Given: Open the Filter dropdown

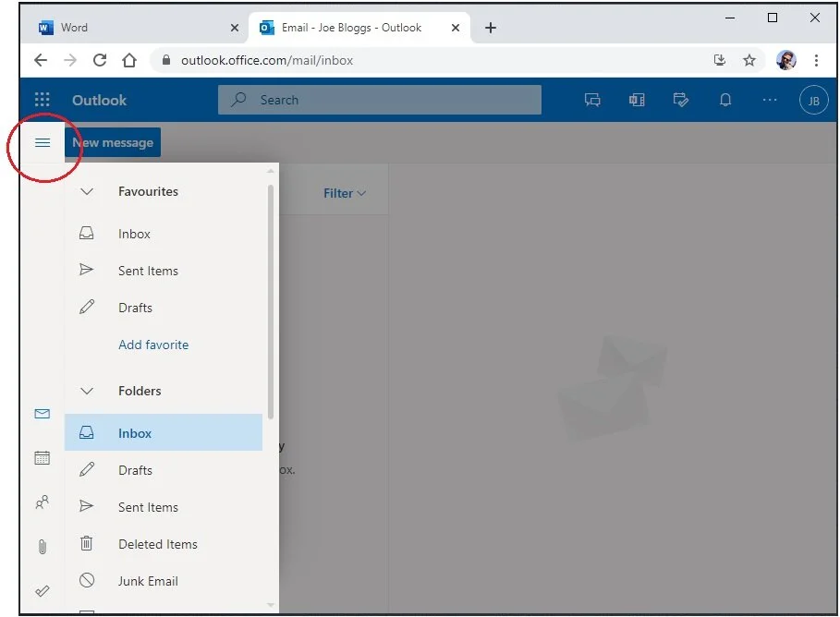Looking at the screenshot, I should (345, 193).
